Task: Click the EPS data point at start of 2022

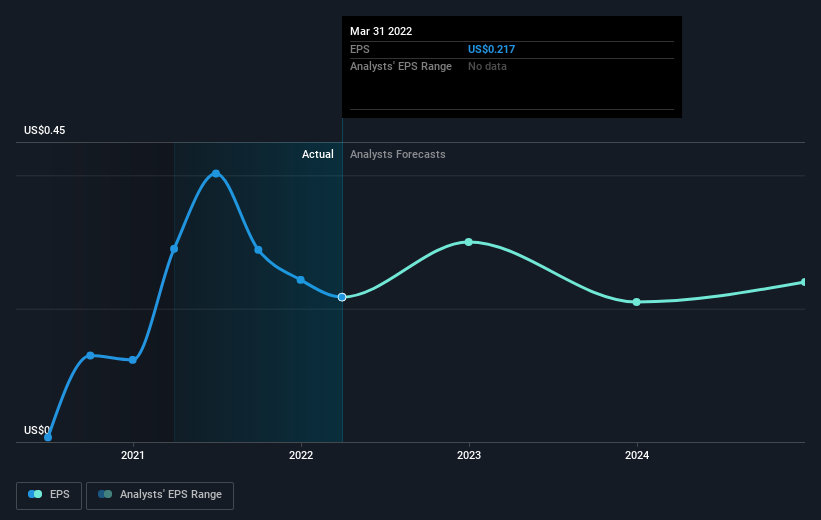Action: [301, 280]
